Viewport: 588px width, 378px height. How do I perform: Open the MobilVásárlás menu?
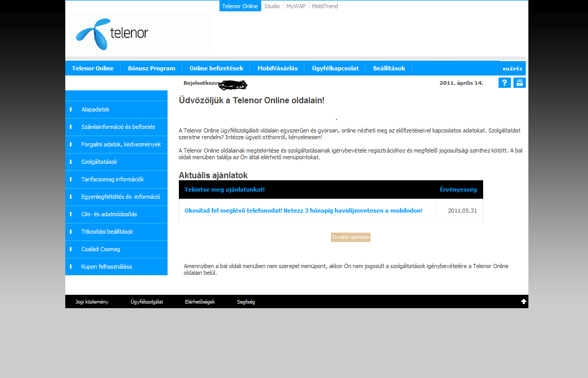pos(278,68)
